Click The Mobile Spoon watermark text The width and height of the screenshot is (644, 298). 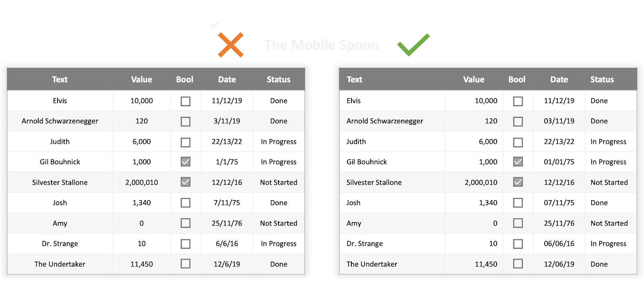point(321,45)
